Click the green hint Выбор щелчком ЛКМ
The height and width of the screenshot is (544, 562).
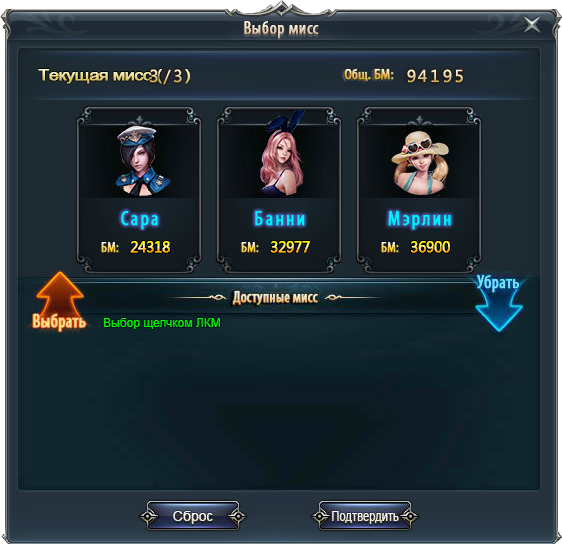162,323
